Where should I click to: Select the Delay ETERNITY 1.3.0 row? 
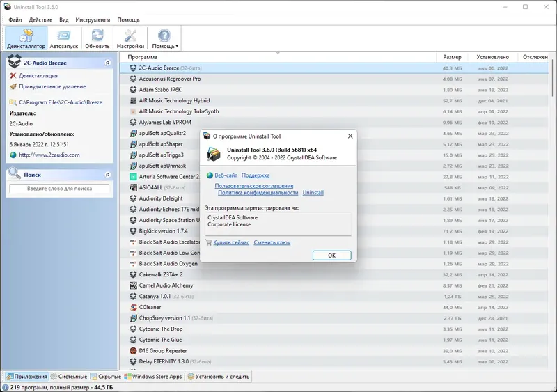334,361
